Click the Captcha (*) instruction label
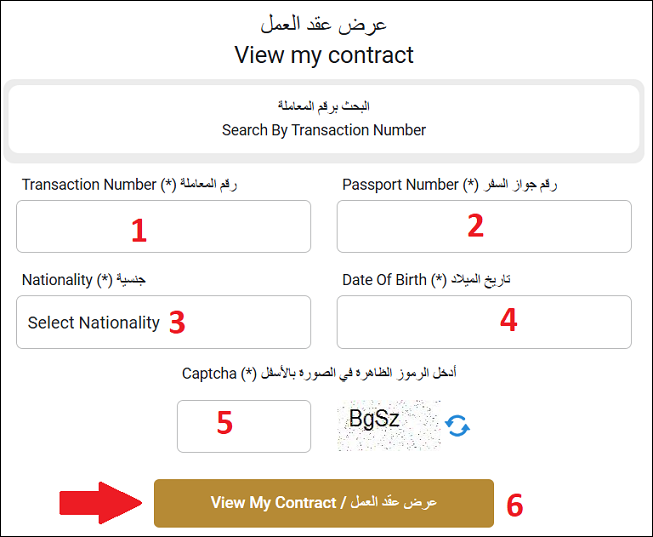Screen dimensions: 653x537 (319, 373)
